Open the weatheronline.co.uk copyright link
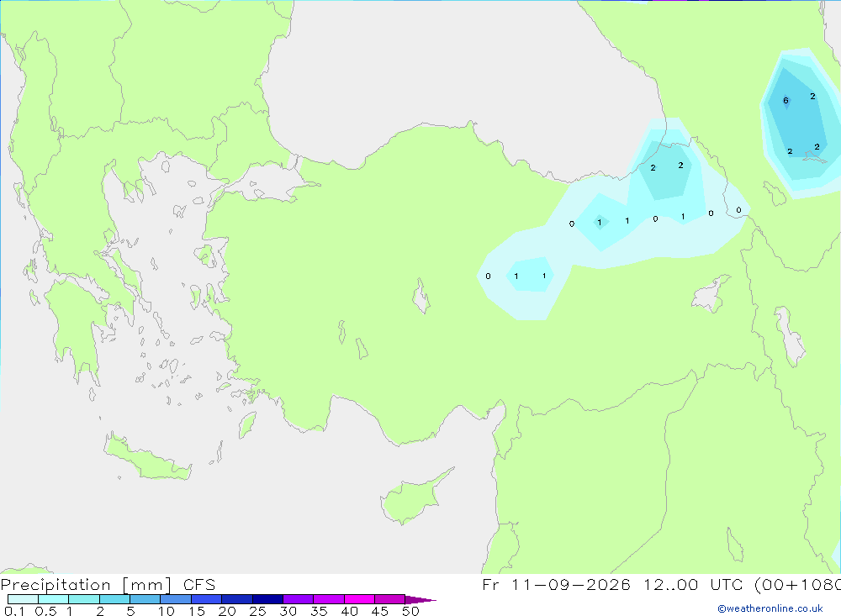Screen dimensions: 841x616 [770, 608]
